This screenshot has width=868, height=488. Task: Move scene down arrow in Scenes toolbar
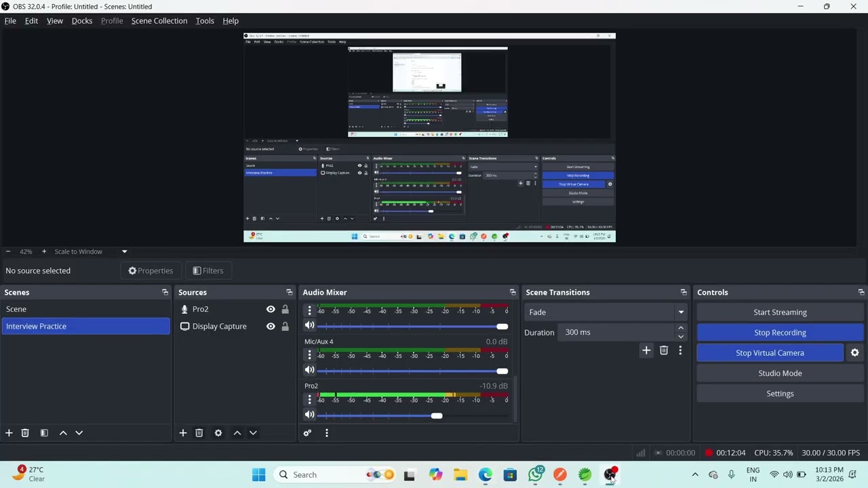pyautogui.click(x=79, y=432)
